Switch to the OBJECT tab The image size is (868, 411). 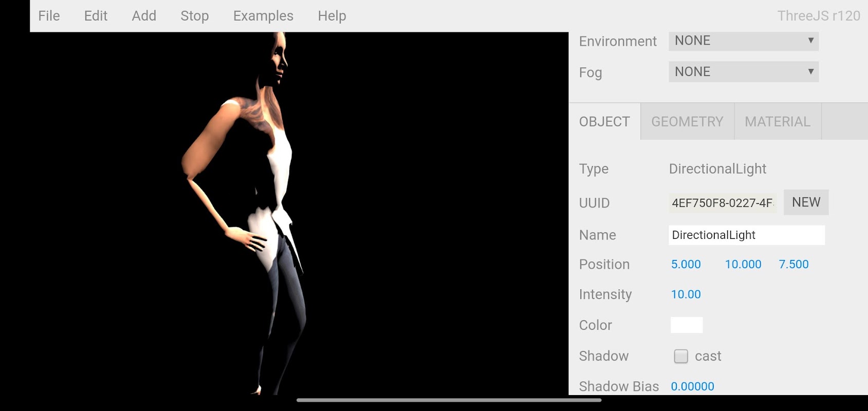click(604, 122)
